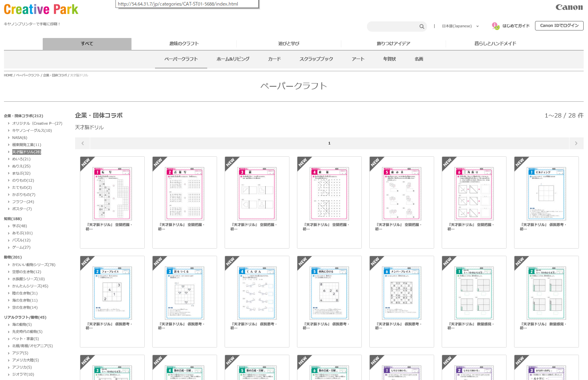
Task: Open パズル(12) sidebar item
Action: pos(21,240)
